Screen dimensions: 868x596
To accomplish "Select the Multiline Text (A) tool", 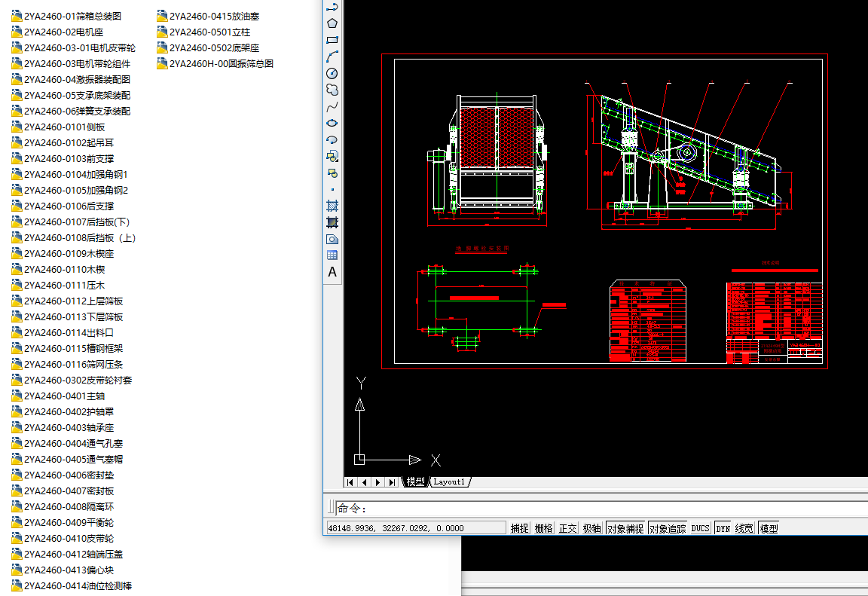I will (332, 272).
